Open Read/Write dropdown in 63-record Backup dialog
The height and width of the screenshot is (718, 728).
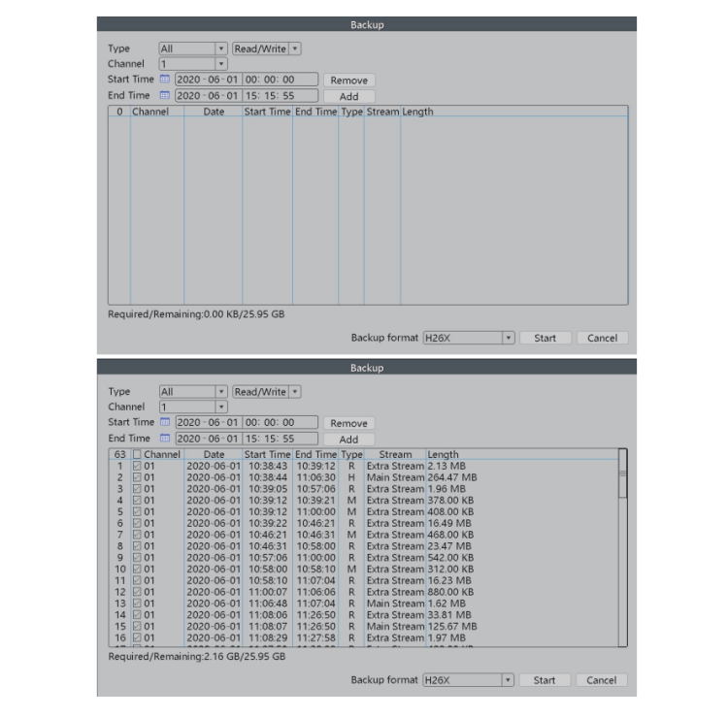[x=267, y=392]
